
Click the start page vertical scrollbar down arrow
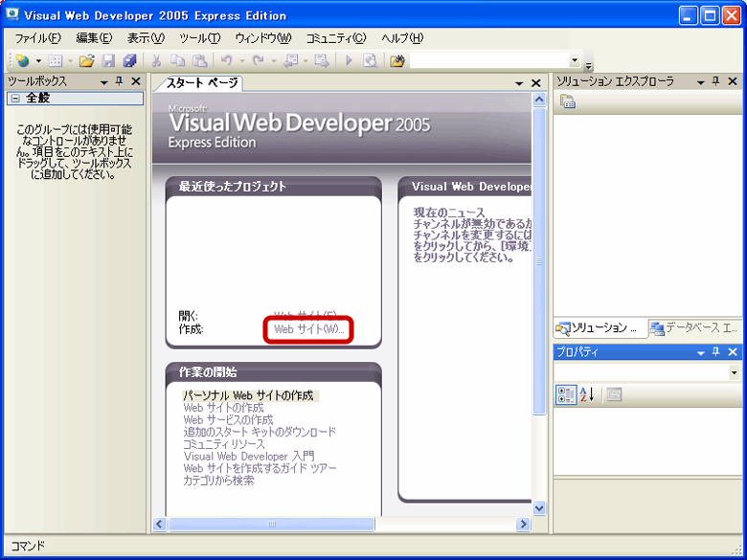point(539,508)
